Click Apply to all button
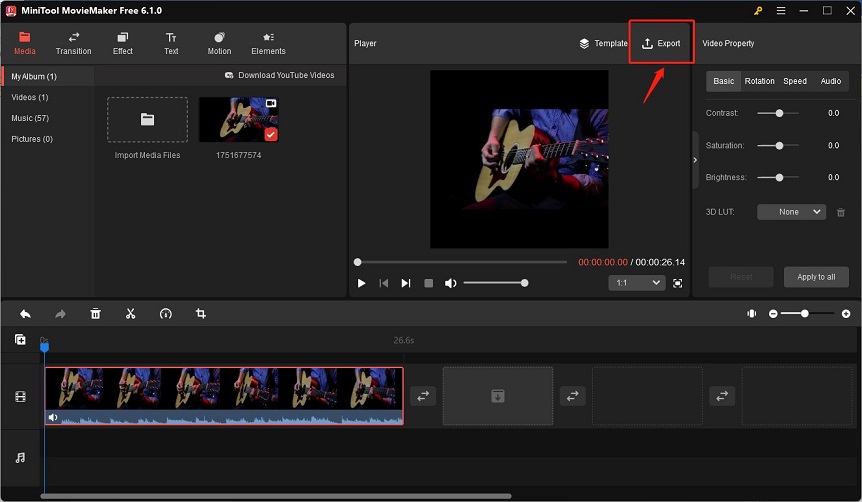The height and width of the screenshot is (502, 862). click(816, 277)
